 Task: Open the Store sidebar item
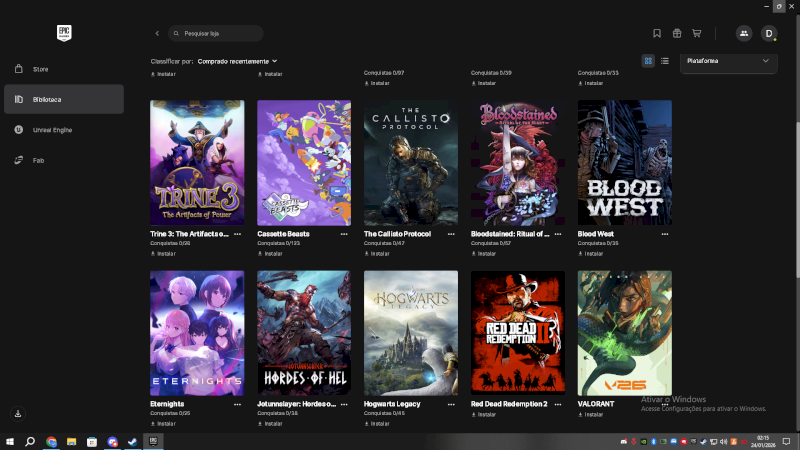[64, 69]
